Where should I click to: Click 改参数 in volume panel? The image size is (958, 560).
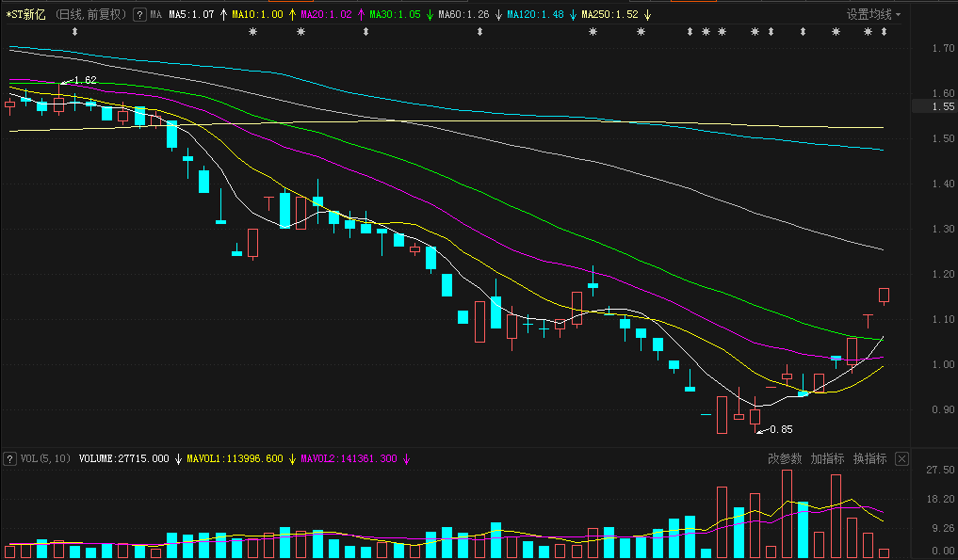(785, 459)
